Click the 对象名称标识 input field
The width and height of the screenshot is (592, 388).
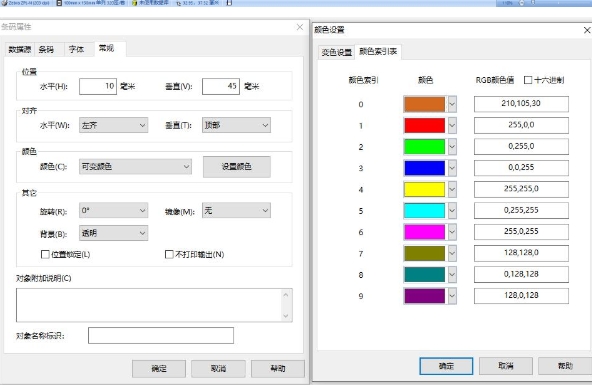tap(161, 336)
